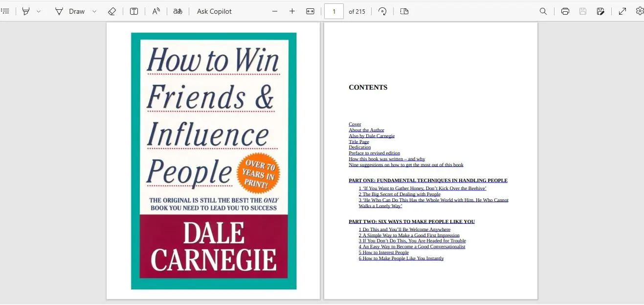Open Preface to revised edition link

point(374,153)
